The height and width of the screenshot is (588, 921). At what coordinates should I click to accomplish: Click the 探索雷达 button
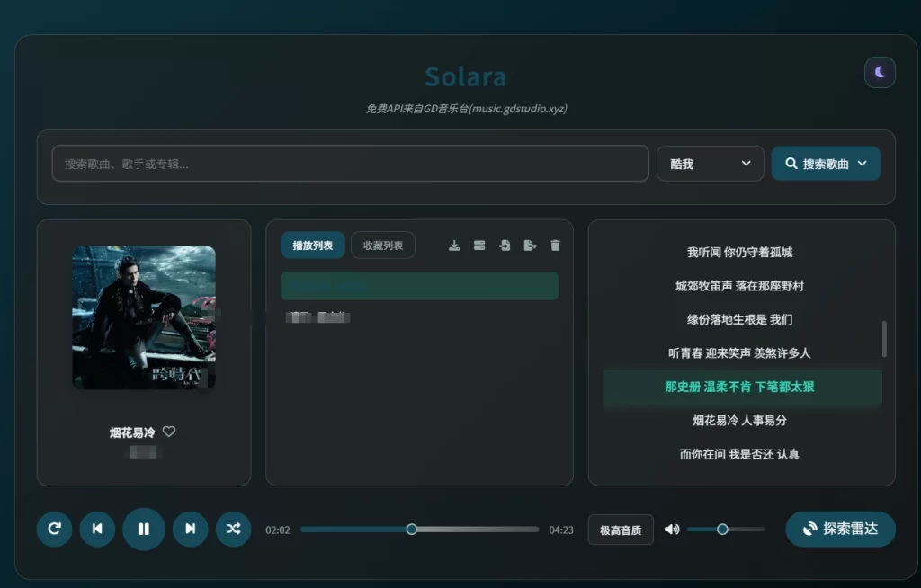840,530
